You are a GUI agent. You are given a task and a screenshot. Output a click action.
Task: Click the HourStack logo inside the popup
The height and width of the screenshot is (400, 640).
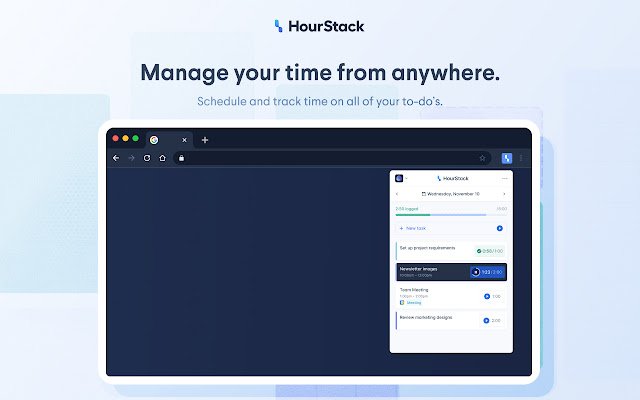tap(453, 178)
